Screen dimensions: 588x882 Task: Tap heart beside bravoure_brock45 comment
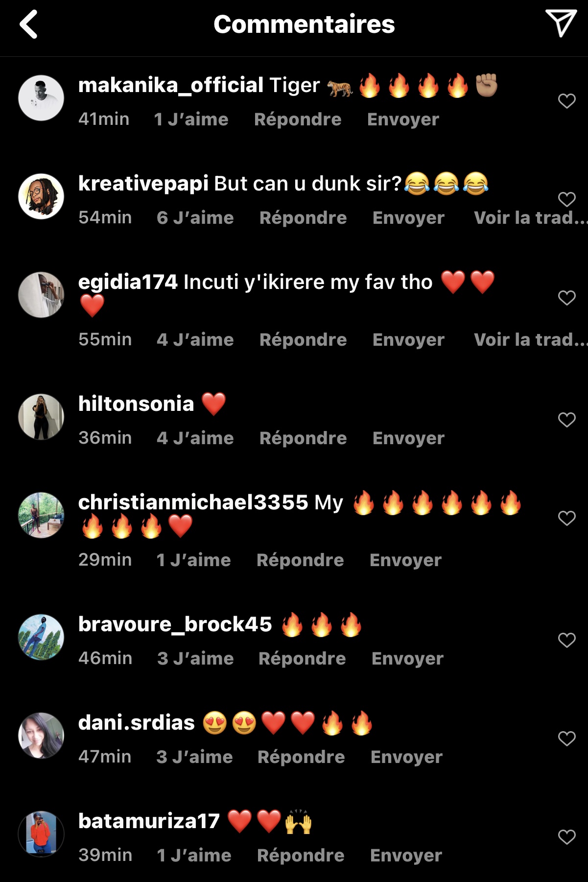(566, 640)
